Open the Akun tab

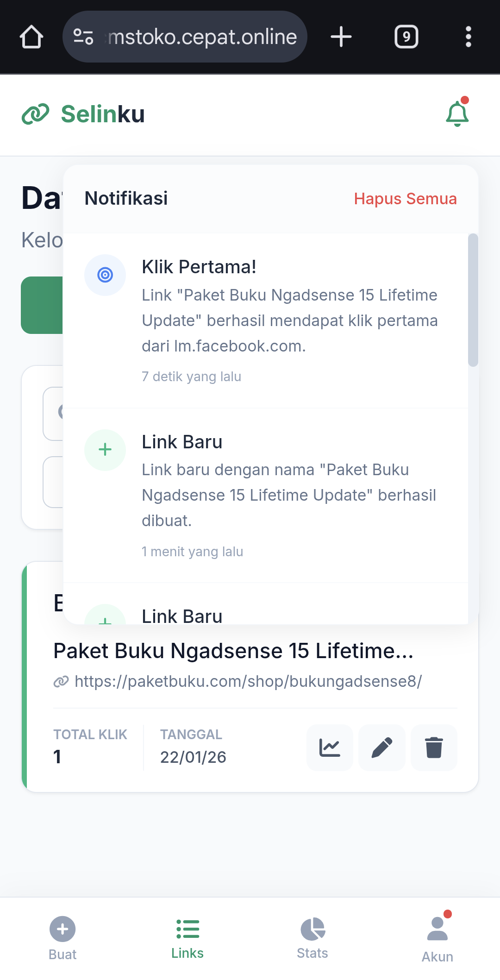(x=437, y=937)
